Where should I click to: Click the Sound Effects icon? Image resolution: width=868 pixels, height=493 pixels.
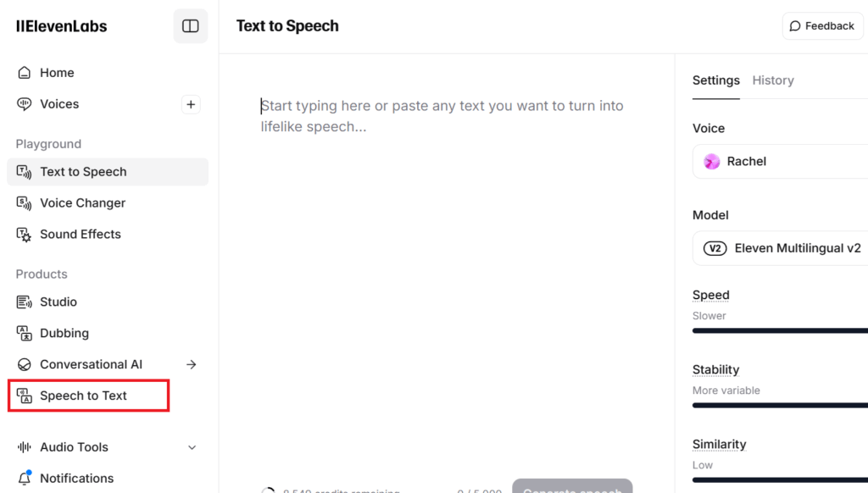(25, 235)
